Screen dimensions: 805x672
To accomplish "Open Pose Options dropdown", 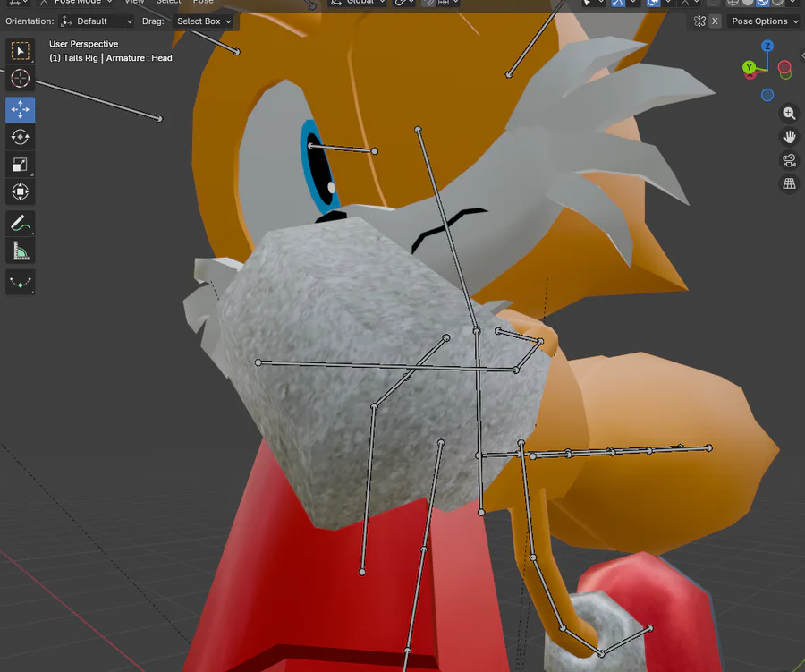I will (765, 21).
